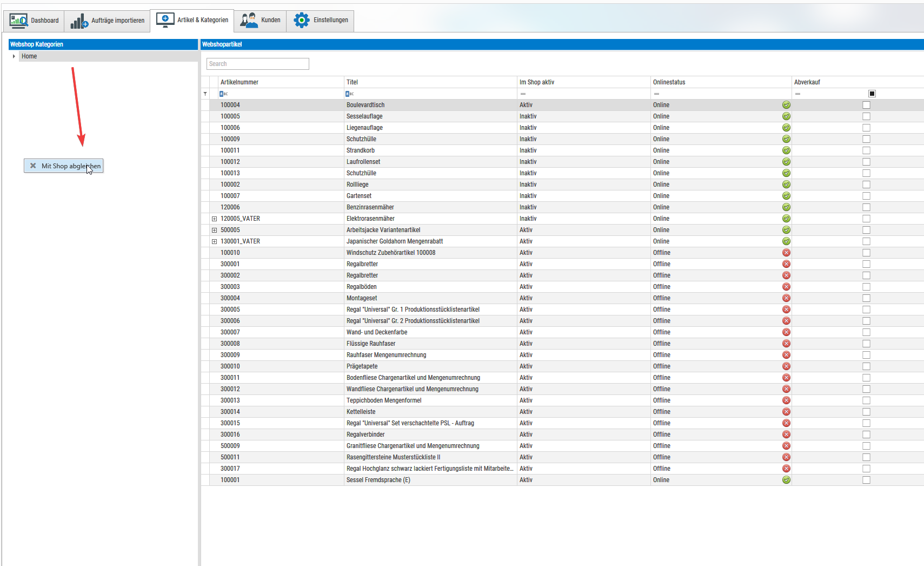The width and height of the screenshot is (924, 566).
Task: Click the filter funnel icon in grid
Action: 205,94
